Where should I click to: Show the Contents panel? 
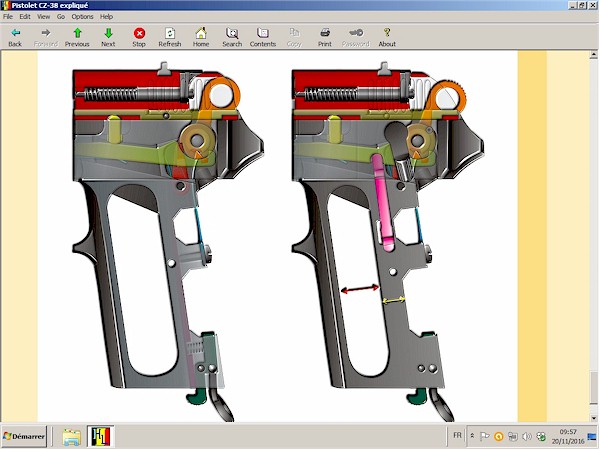click(263, 37)
